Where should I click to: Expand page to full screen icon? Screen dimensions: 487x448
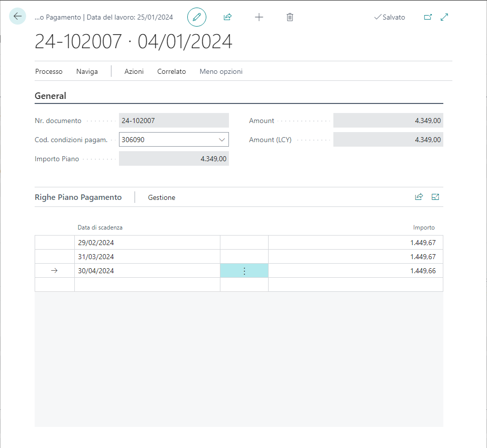(444, 17)
